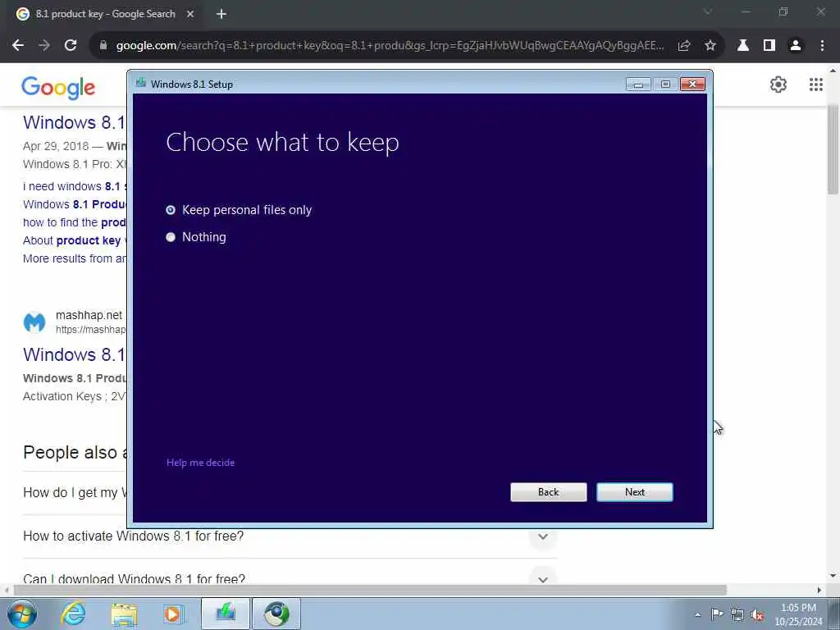This screenshot has width=840, height=630.
Task: Close the 8.1 product key tab
Action: click(190, 14)
